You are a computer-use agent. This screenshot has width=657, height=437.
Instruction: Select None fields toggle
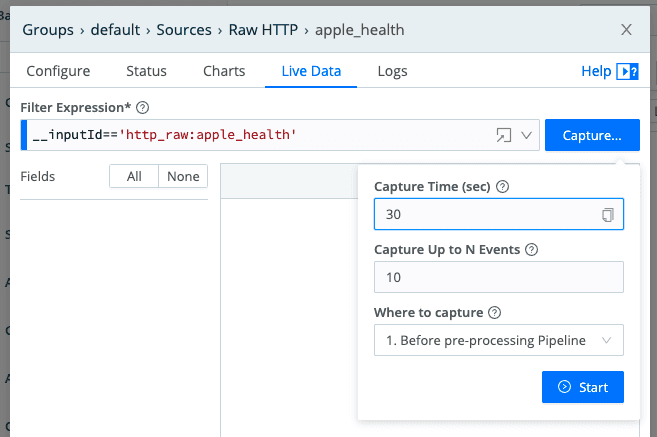pyautogui.click(x=183, y=176)
